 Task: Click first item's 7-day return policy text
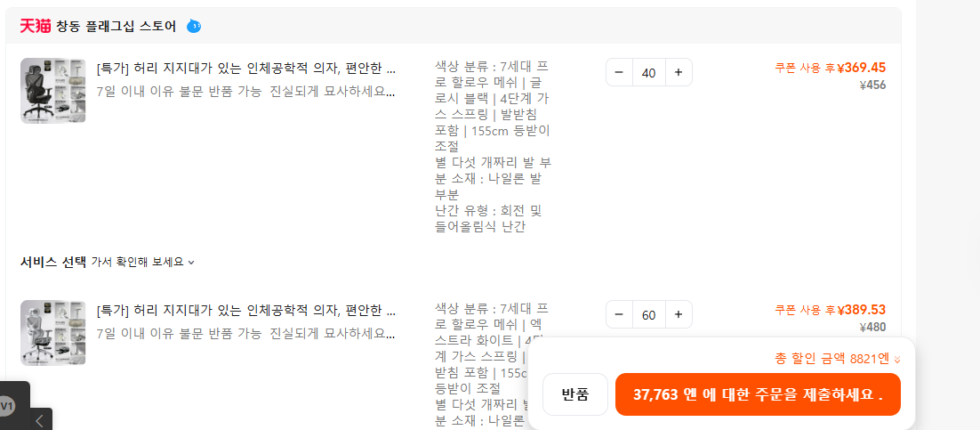point(245,91)
